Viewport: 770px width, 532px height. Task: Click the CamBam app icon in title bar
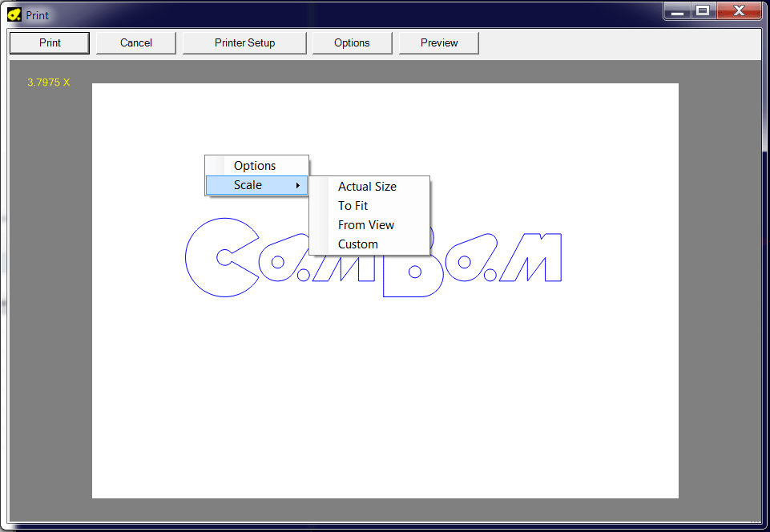coord(14,14)
